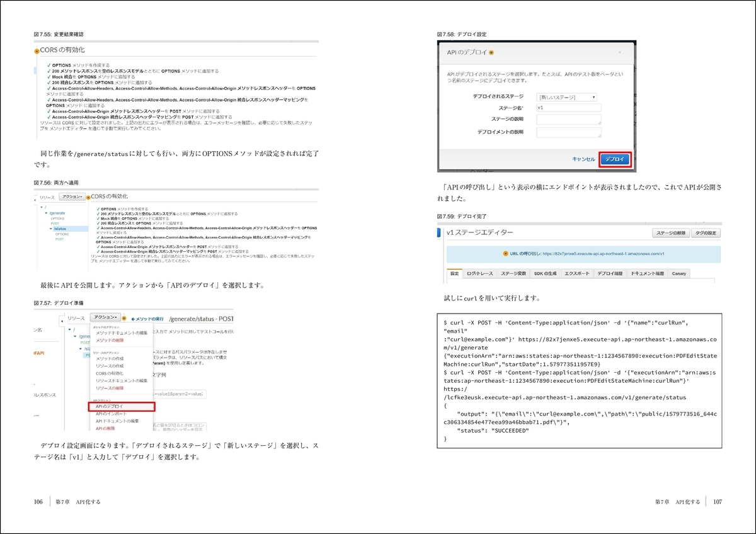Choose リソースドキュメントの編集 menu entry
756x534 pixels.
click(122, 381)
